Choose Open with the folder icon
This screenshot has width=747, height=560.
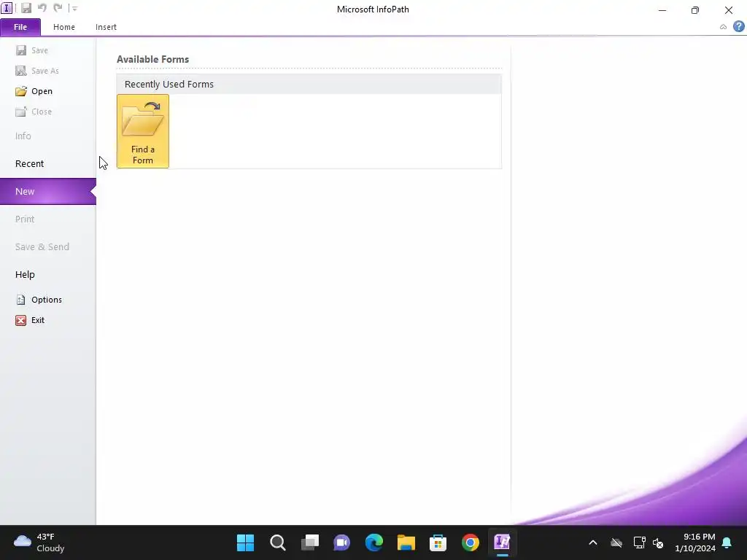pyautogui.click(x=34, y=91)
